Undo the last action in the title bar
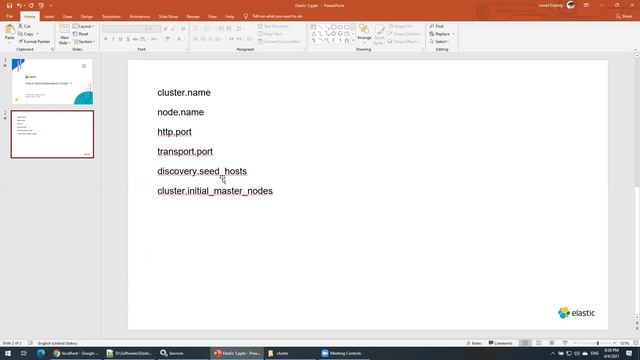 coord(19,6)
